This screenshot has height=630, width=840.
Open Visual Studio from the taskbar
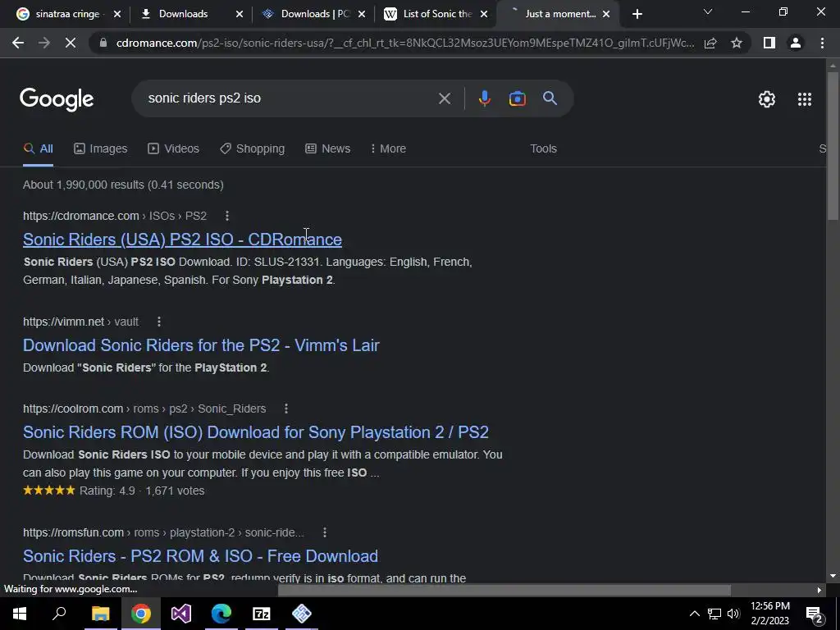pos(181,614)
